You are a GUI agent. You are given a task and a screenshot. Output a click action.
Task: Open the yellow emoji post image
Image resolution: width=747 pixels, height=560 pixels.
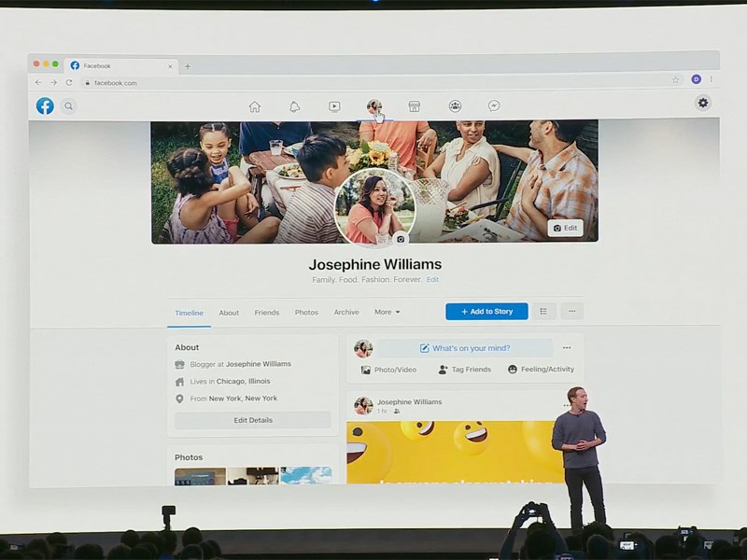(x=455, y=453)
